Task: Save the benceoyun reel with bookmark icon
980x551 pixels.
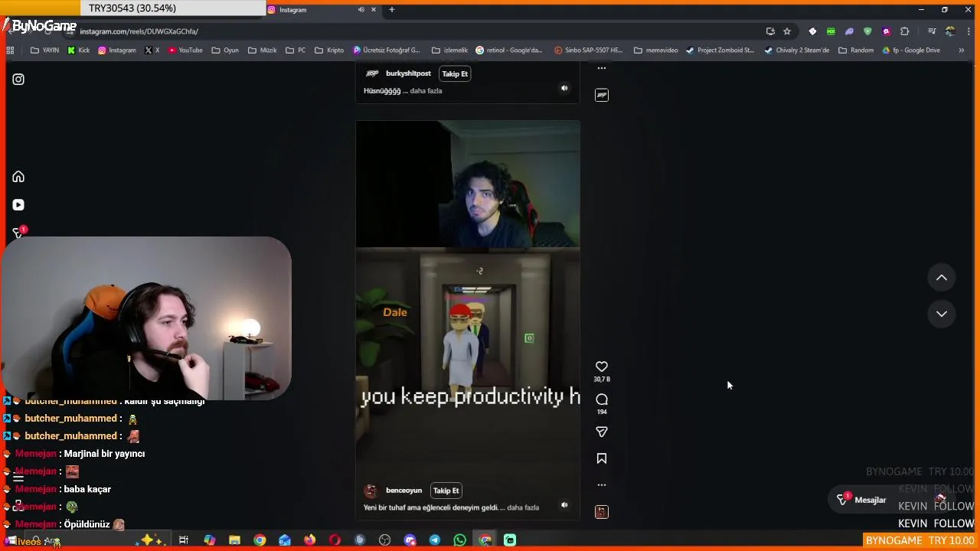Action: click(x=602, y=458)
